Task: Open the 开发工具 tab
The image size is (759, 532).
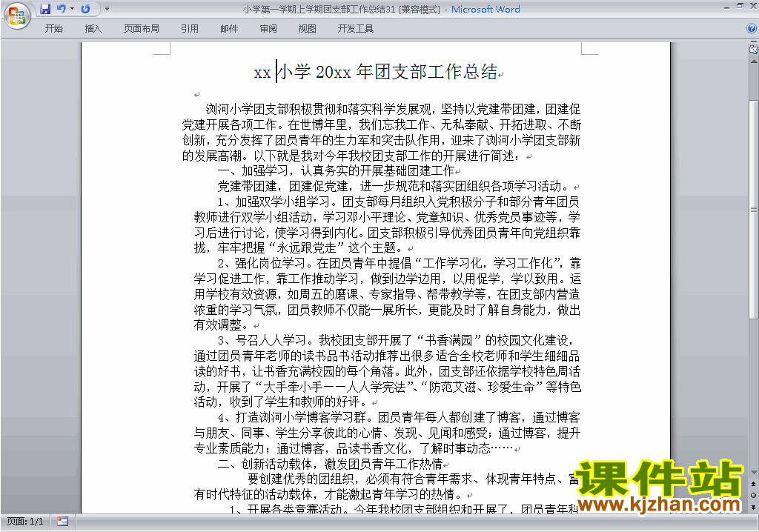Action: [x=355, y=29]
